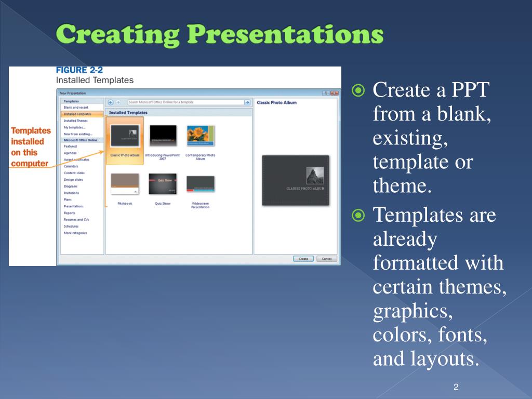The image size is (532, 399).
Task: Select the Classic Photo Album template
Action: pyautogui.click(x=125, y=141)
